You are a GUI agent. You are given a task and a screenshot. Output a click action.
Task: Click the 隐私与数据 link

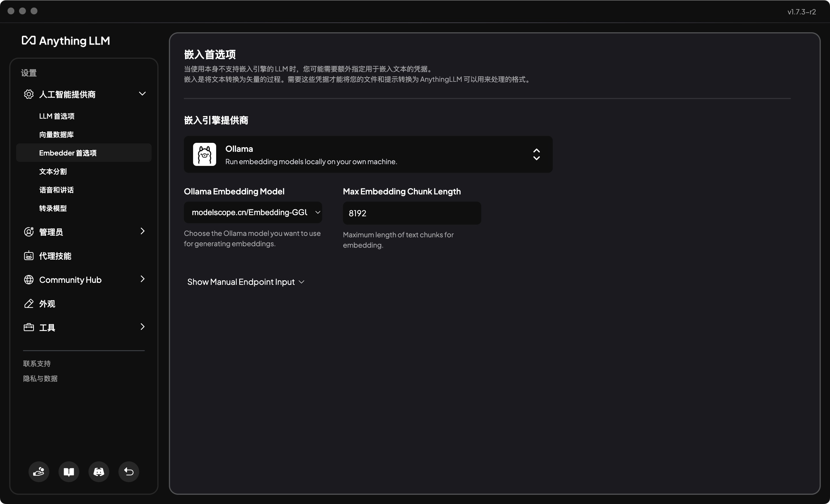coord(40,378)
